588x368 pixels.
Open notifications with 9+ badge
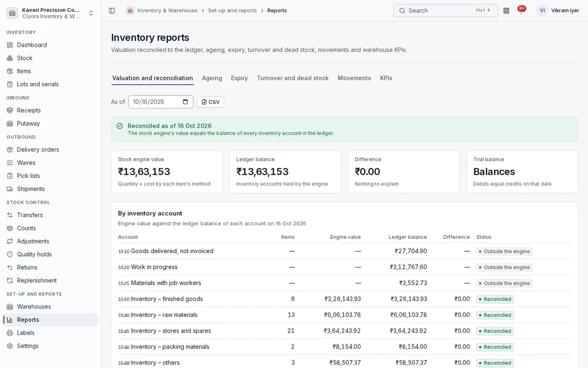521,10
